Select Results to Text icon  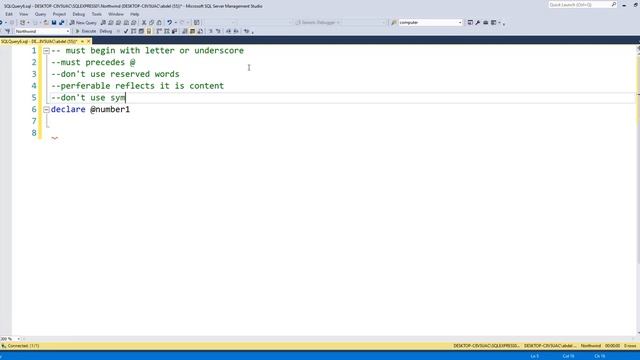coord(184,31)
